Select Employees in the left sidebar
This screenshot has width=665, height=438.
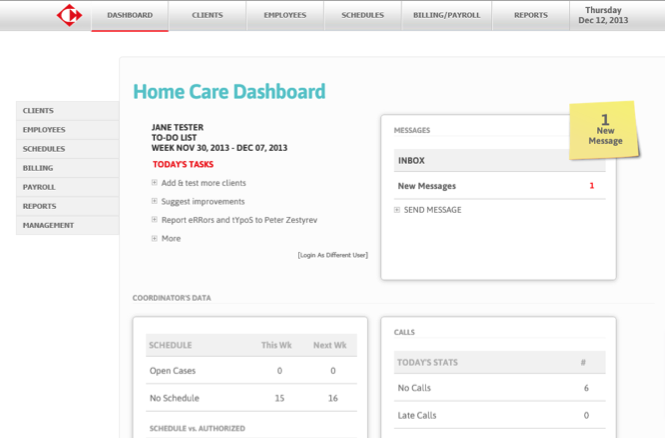click(x=68, y=130)
